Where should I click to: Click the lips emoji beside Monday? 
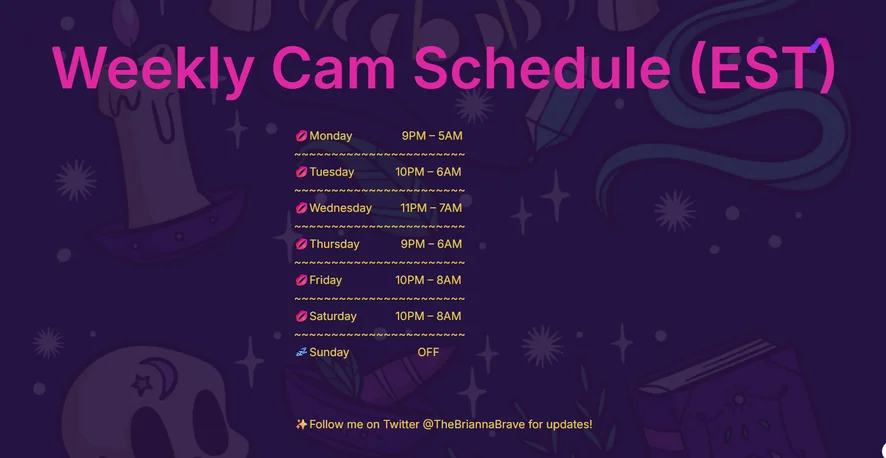point(301,136)
